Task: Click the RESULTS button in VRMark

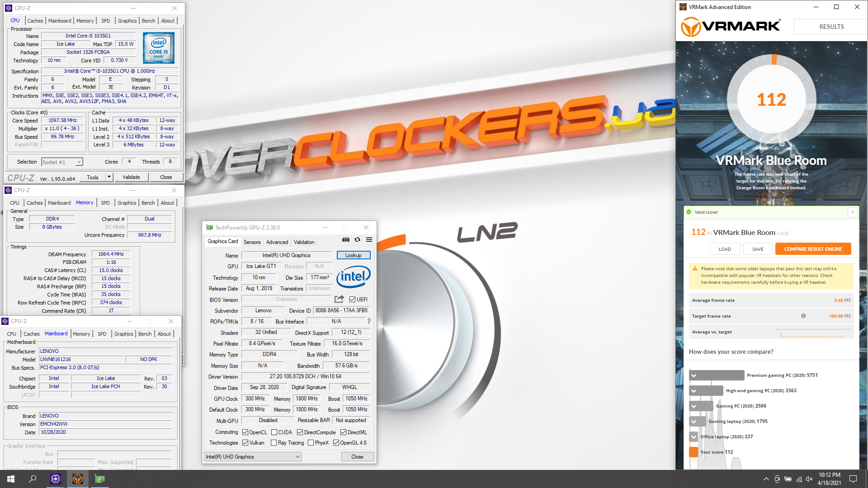Action: 831,27
